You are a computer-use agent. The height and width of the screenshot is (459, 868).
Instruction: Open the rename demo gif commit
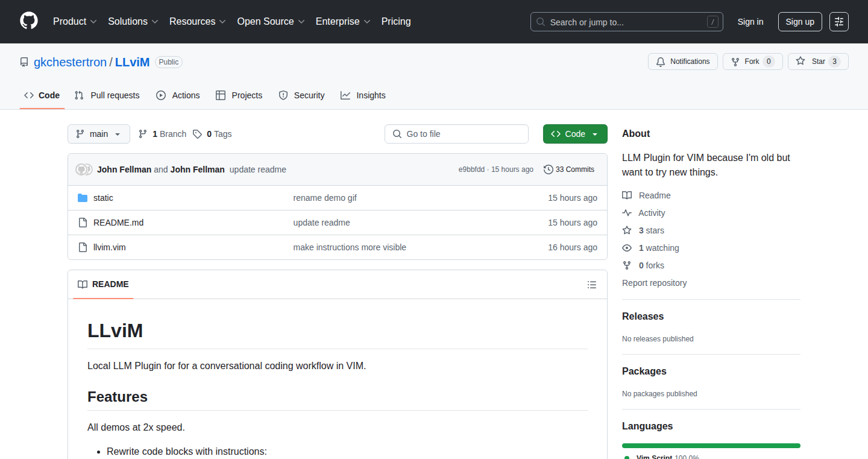(x=325, y=198)
